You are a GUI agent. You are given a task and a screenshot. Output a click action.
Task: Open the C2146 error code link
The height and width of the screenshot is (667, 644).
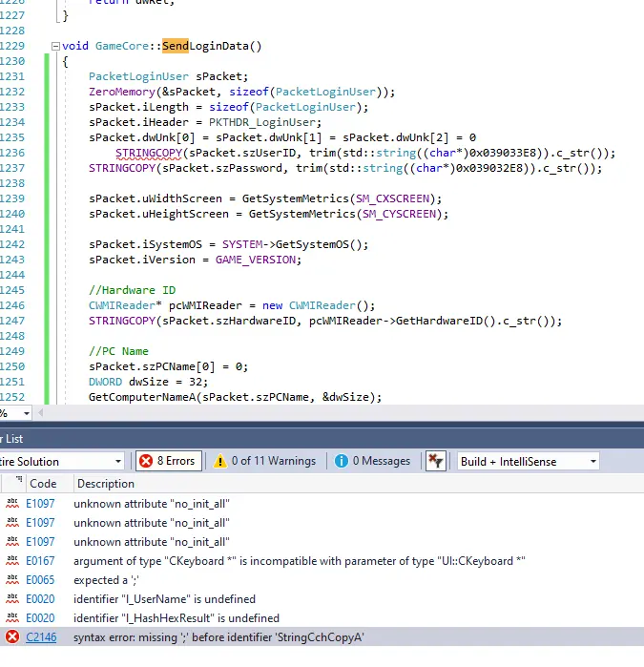[41, 637]
